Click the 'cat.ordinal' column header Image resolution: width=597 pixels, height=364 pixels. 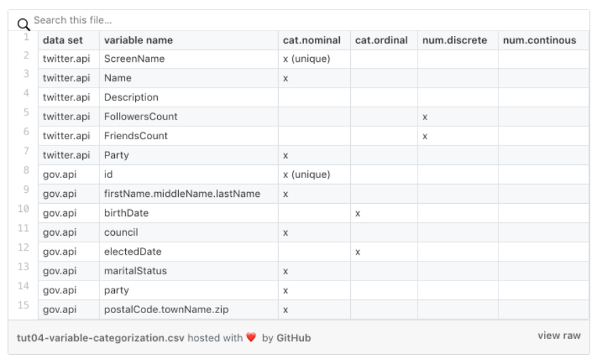(x=381, y=40)
